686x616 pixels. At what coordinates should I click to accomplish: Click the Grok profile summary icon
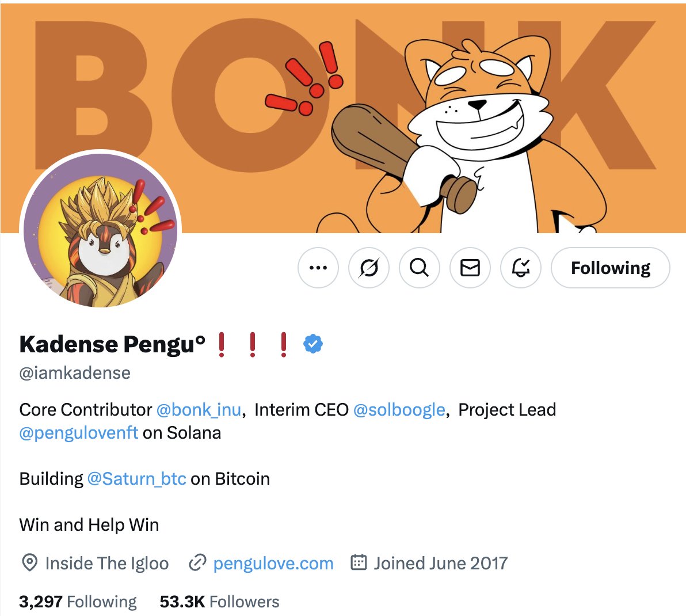click(x=369, y=268)
